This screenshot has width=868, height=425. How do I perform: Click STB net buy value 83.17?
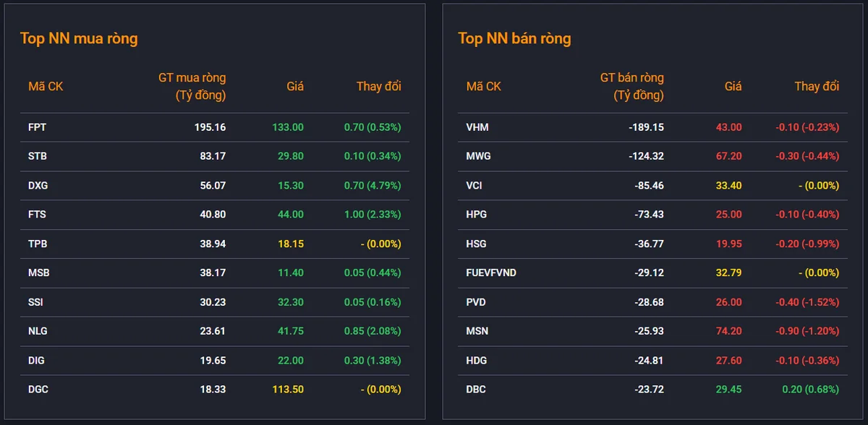coord(213,156)
